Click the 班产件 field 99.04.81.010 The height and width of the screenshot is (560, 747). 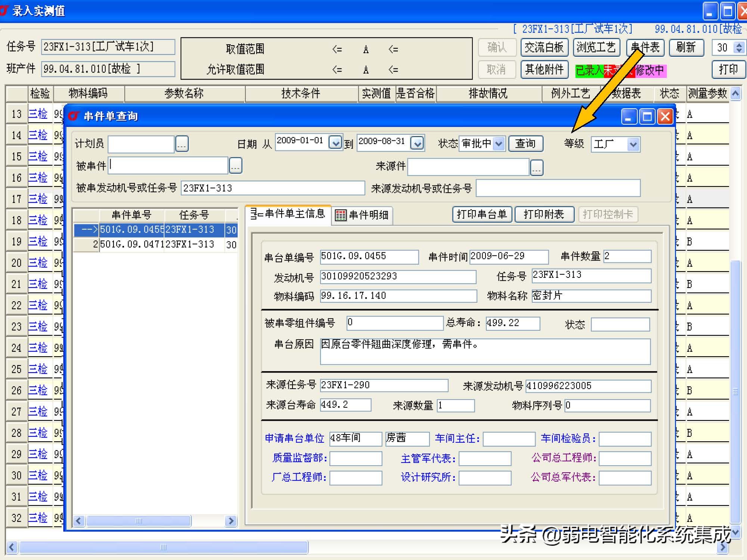click(108, 69)
